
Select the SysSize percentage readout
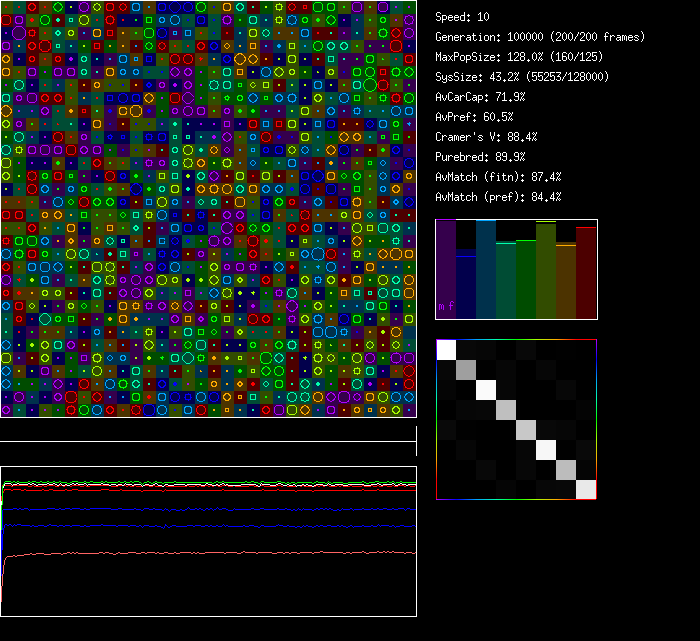(x=522, y=77)
